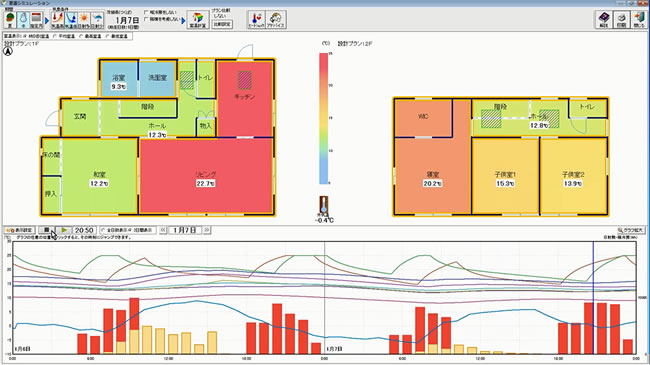Enable the second checkbox beside the date
The height and width of the screenshot is (365, 650).
coord(146,19)
